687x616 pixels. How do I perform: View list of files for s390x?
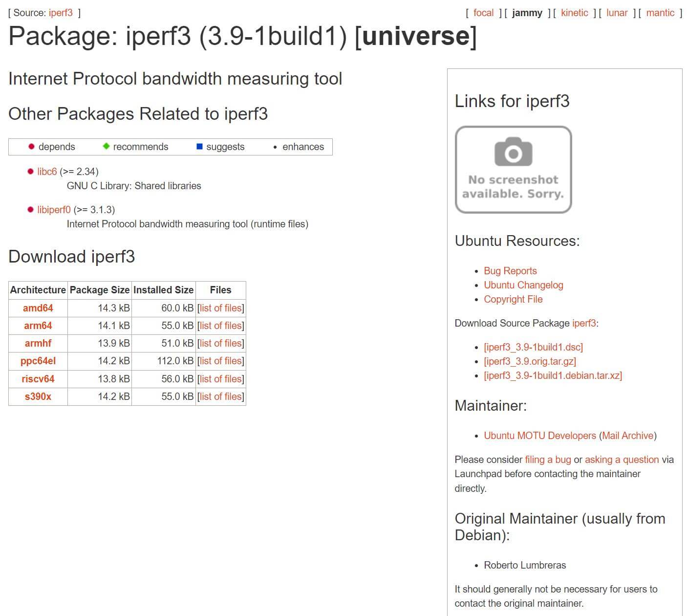pyautogui.click(x=220, y=396)
